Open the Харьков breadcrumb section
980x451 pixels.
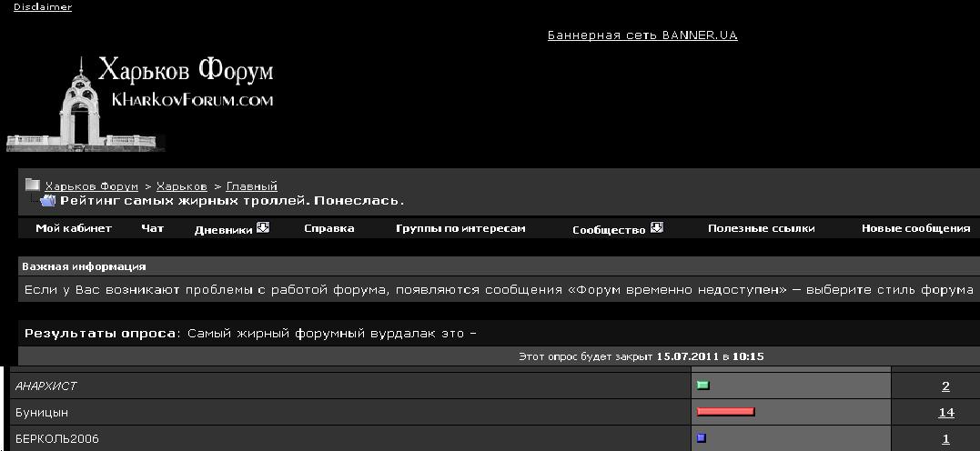point(182,186)
